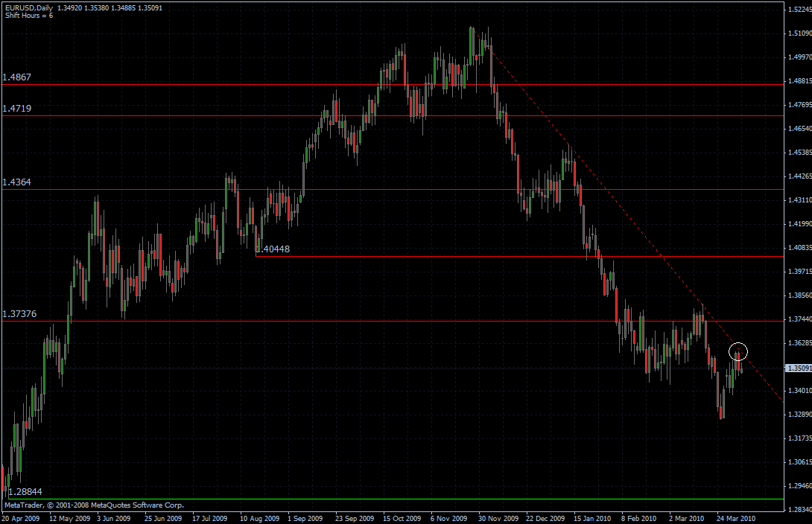Image resolution: width=812 pixels, height=524 pixels.
Task: Click the 1.4881 price scale value
Action: tap(799, 80)
